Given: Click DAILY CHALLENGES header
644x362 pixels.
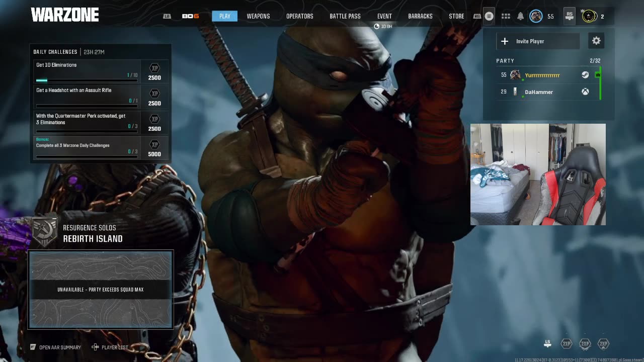Looking at the screenshot, I should [x=55, y=52].
